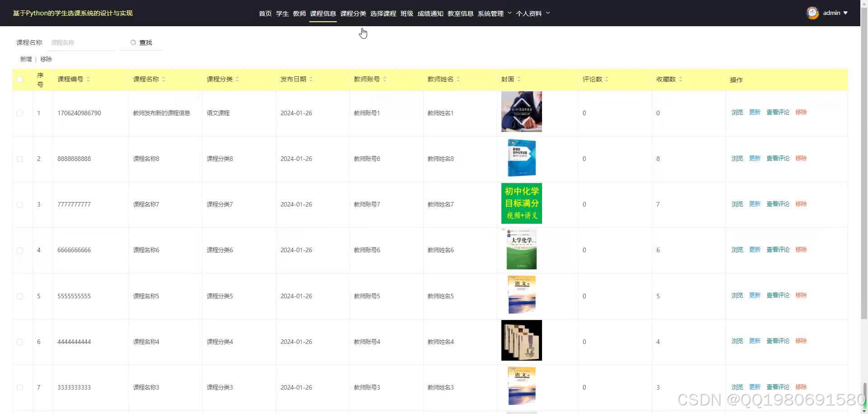
Task: Click 浏览 for course 1706240986790
Action: [x=737, y=112]
